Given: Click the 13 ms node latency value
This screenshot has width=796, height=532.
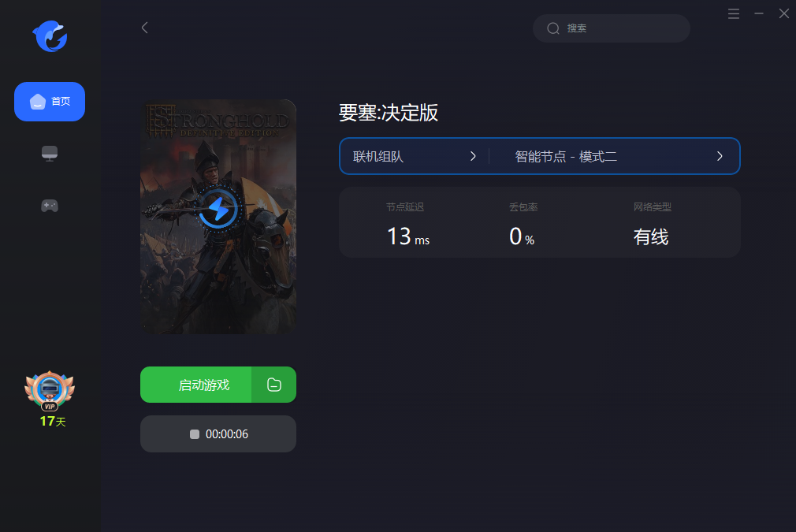Looking at the screenshot, I should (x=408, y=236).
